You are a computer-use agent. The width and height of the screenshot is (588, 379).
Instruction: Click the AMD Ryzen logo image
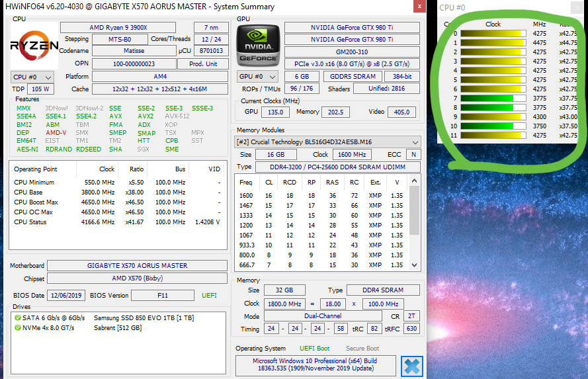(x=34, y=46)
